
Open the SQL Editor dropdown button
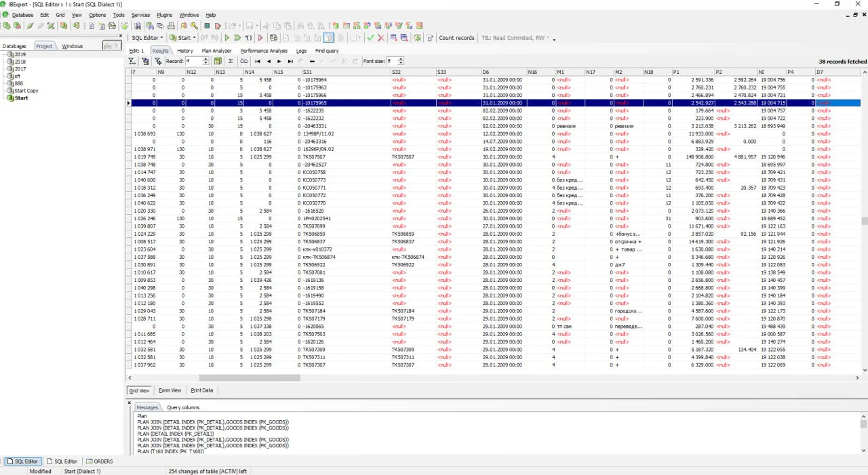click(146, 38)
